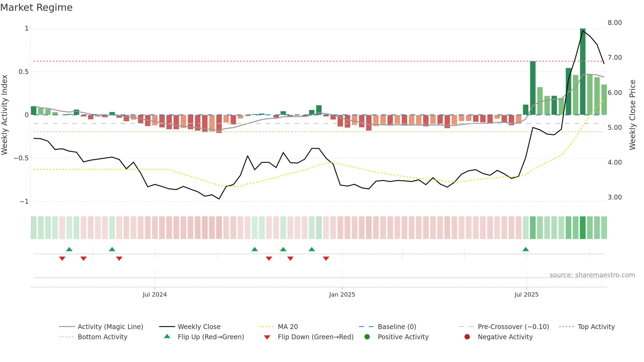Click the 3.00 price axis tick label

pyautogui.click(x=615, y=197)
